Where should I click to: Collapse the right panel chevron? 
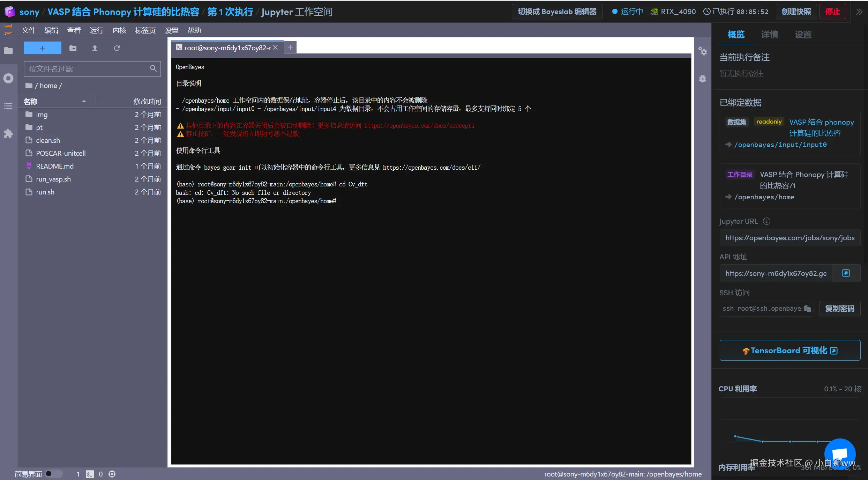pyautogui.click(x=859, y=12)
